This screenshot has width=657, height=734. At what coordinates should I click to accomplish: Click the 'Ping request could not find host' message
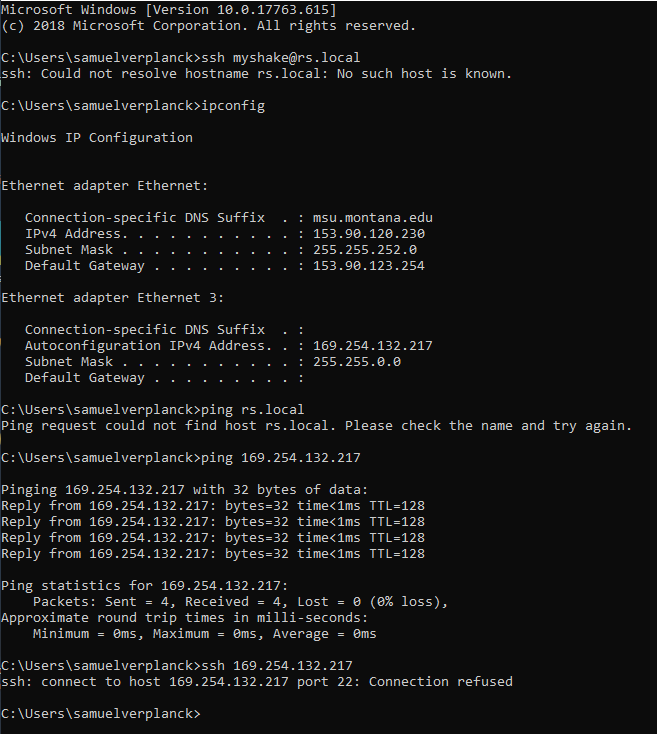316,426
